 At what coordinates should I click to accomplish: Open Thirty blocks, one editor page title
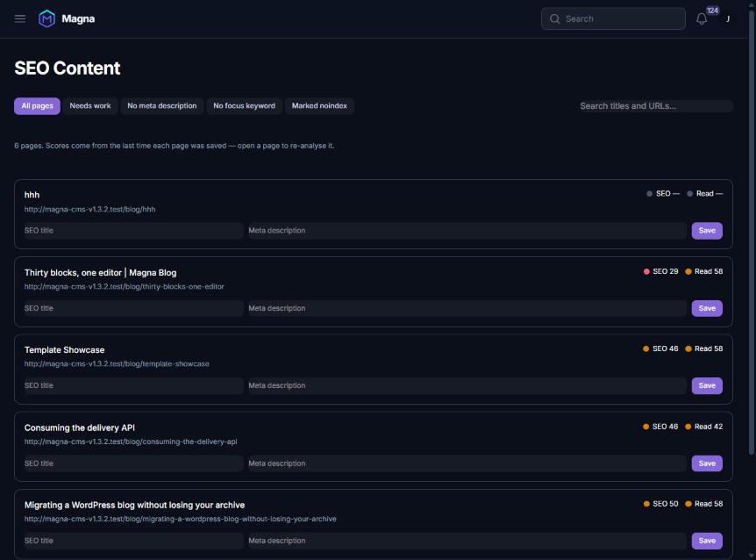(x=100, y=272)
